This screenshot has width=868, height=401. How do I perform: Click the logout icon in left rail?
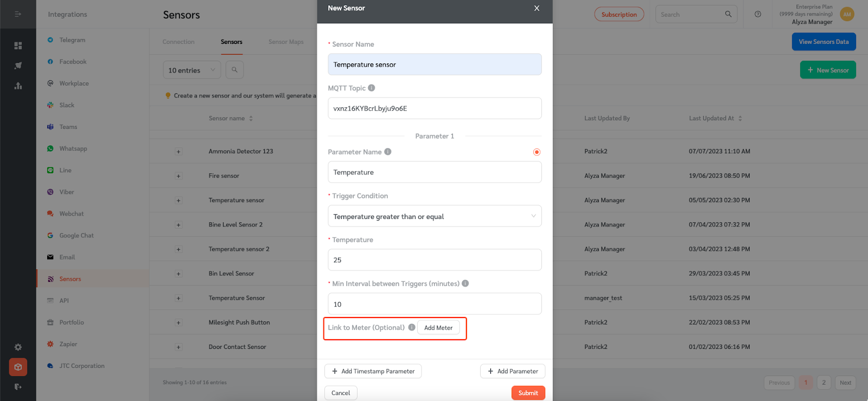[x=18, y=387]
